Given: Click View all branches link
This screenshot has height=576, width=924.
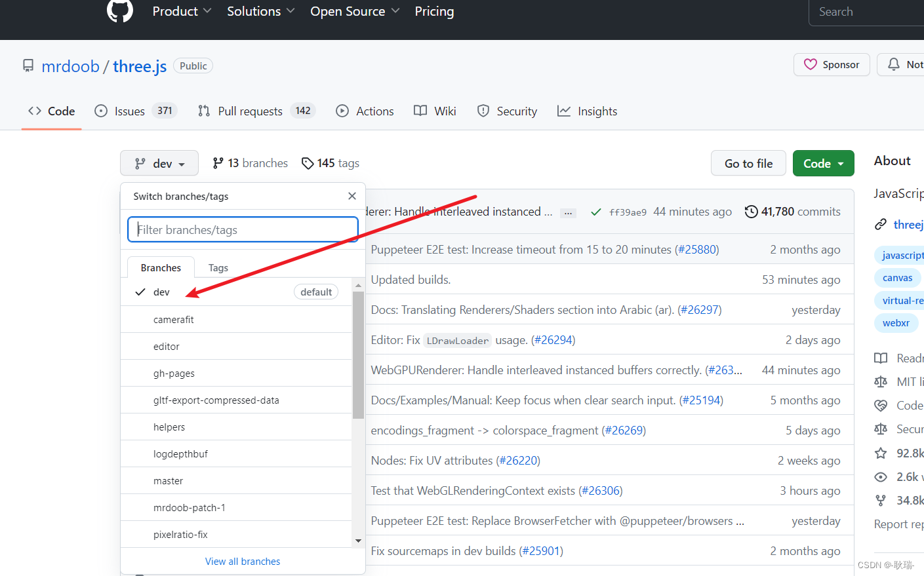Looking at the screenshot, I should [243, 561].
